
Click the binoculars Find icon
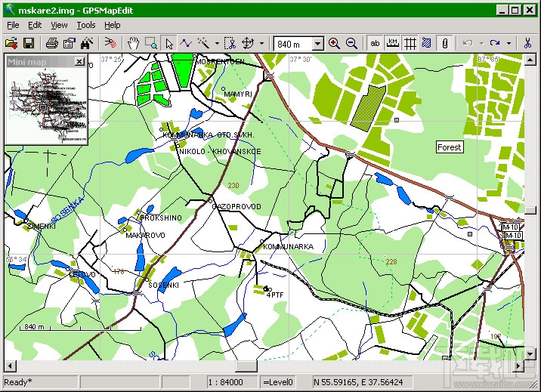click(87, 44)
